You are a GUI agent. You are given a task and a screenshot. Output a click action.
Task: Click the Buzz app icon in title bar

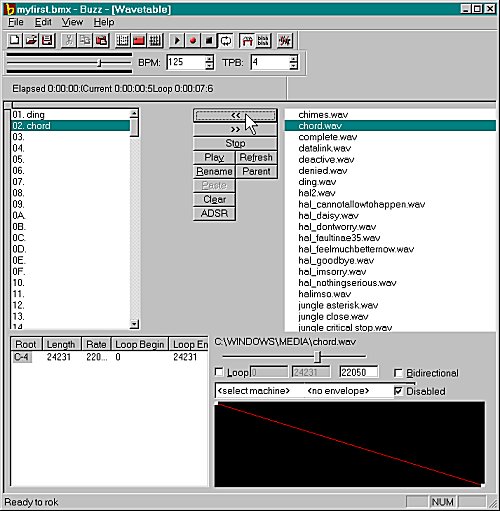pyautogui.click(x=10, y=9)
